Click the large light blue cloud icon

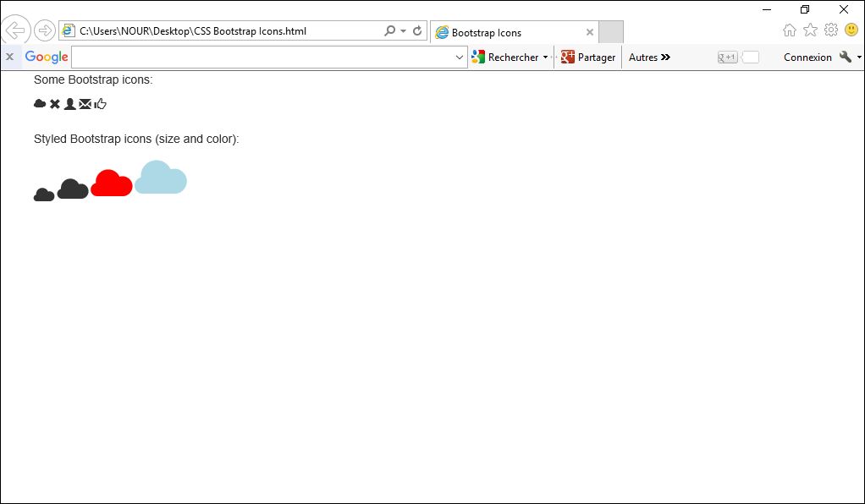click(161, 177)
